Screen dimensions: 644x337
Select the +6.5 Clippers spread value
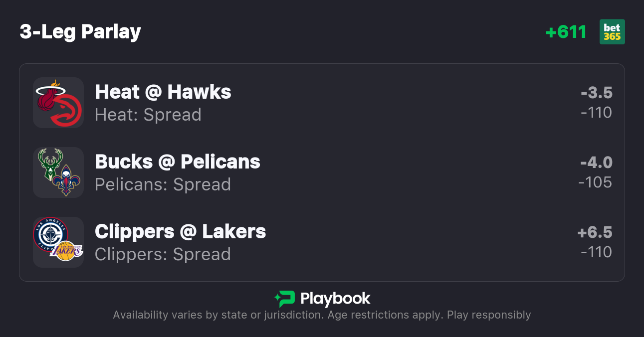[595, 232]
